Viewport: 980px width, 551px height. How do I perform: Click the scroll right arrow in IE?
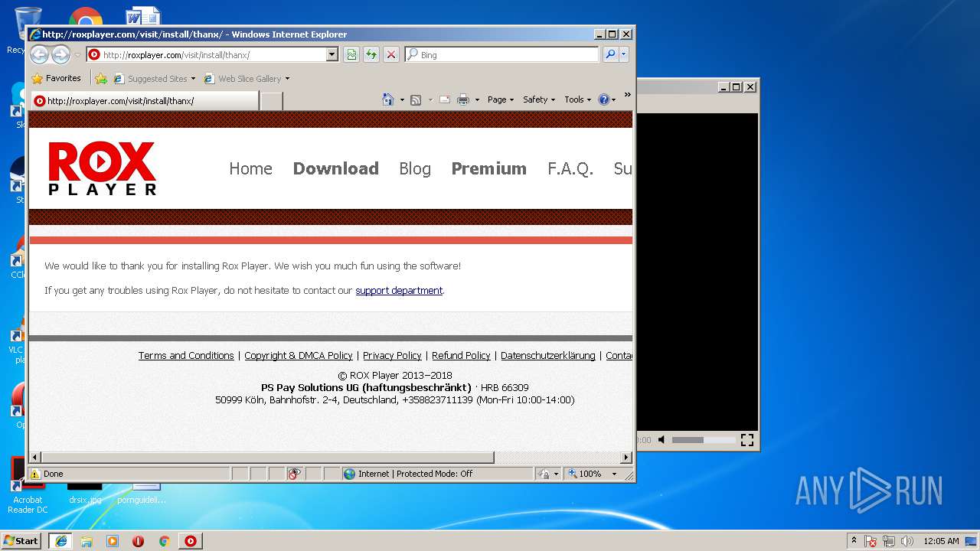tap(626, 457)
